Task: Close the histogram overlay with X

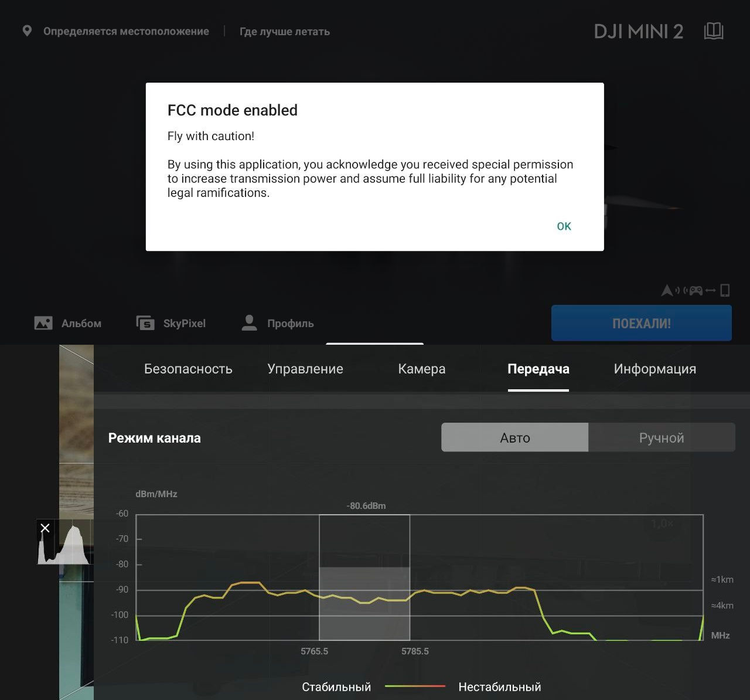Action: (x=45, y=528)
